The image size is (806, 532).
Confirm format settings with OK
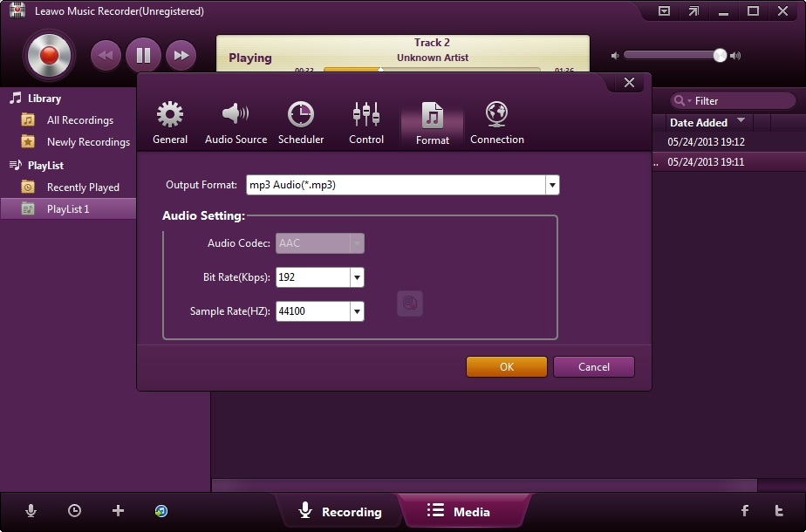[x=506, y=366]
